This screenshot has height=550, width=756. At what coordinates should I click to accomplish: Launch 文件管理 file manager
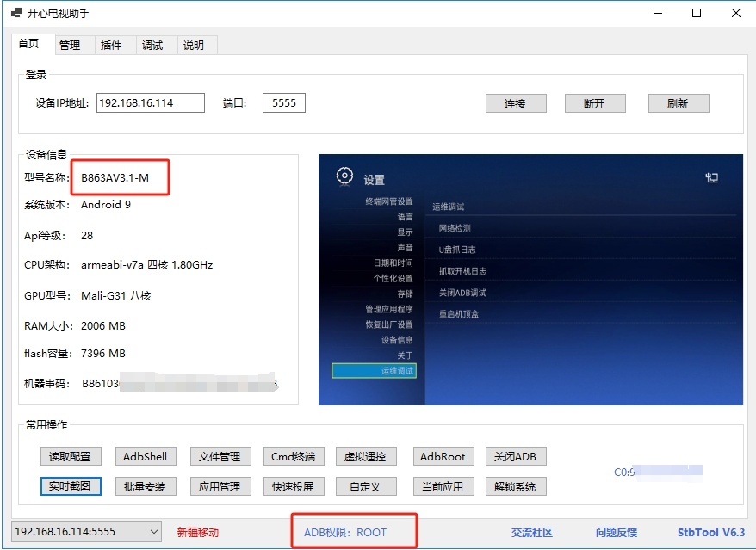[x=220, y=456]
